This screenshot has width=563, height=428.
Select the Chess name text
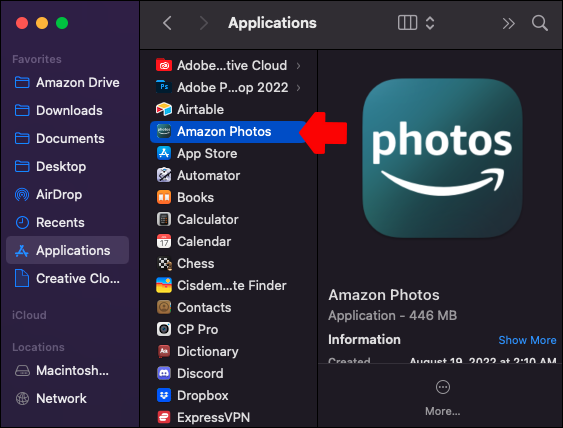click(196, 264)
